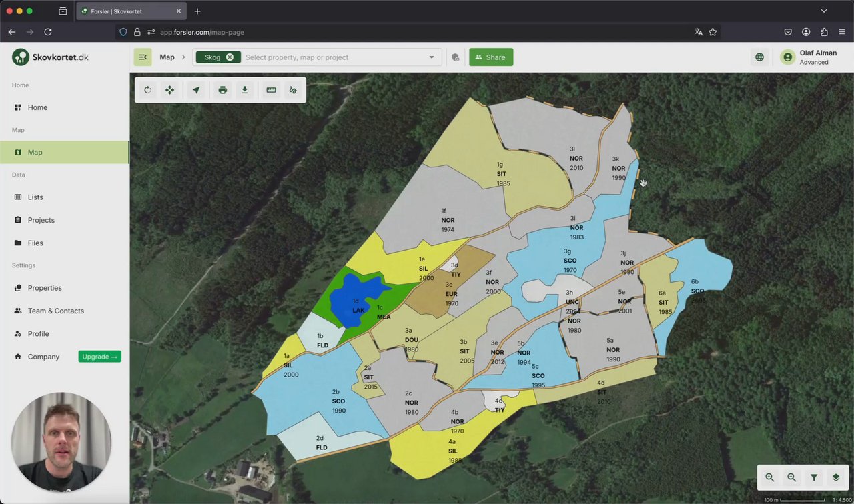Screen dimensions: 854x504
Task: Click the shield icon beside Share
Action: 456,57
